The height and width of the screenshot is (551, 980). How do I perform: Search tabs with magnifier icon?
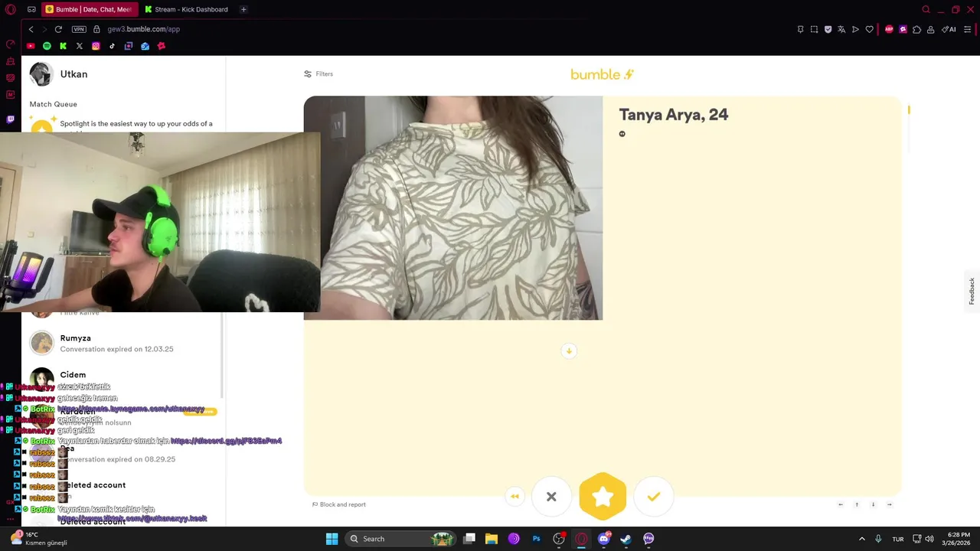[x=926, y=9]
